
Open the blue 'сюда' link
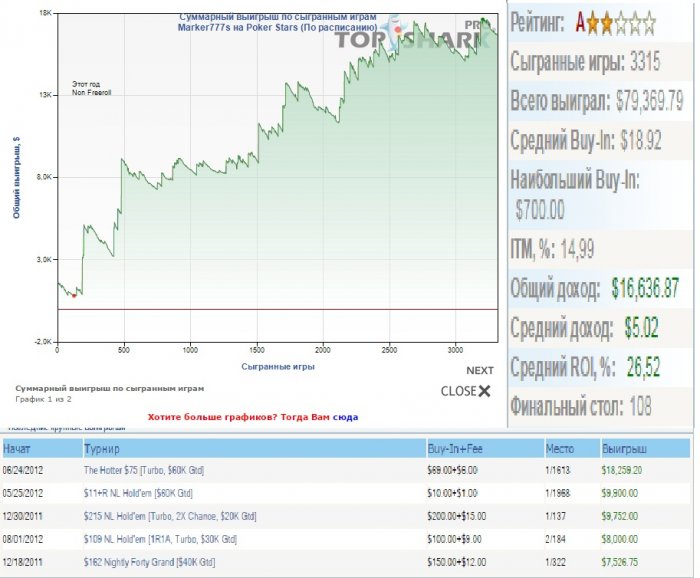(346, 417)
